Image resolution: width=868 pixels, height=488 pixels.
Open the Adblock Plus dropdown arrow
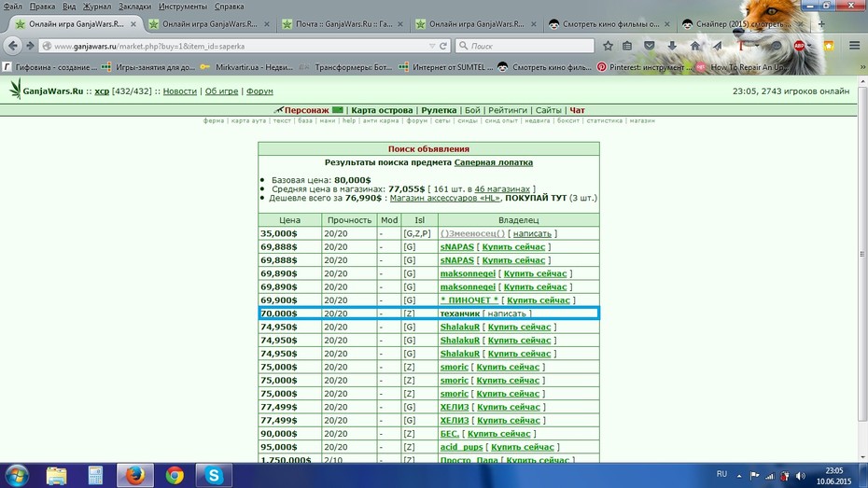(x=809, y=46)
